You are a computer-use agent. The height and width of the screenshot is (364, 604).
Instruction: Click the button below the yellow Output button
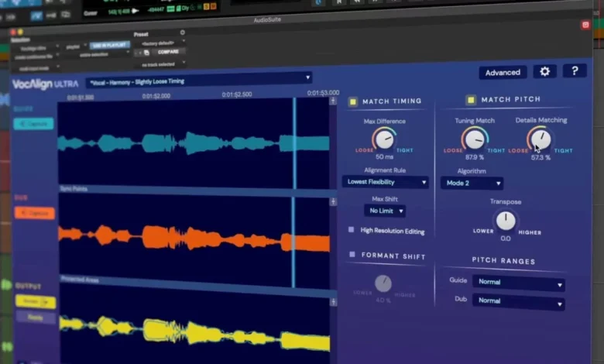[36, 318]
